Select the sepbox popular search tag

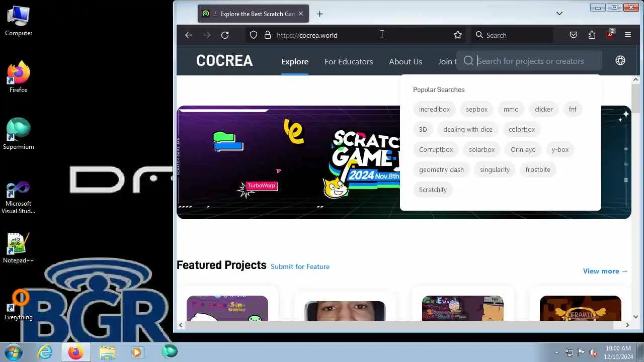[477, 109]
